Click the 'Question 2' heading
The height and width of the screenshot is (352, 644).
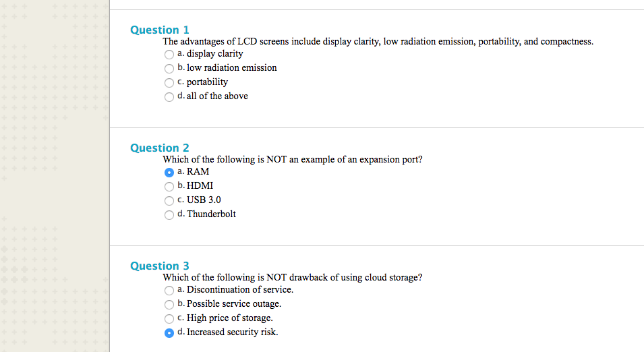159,148
